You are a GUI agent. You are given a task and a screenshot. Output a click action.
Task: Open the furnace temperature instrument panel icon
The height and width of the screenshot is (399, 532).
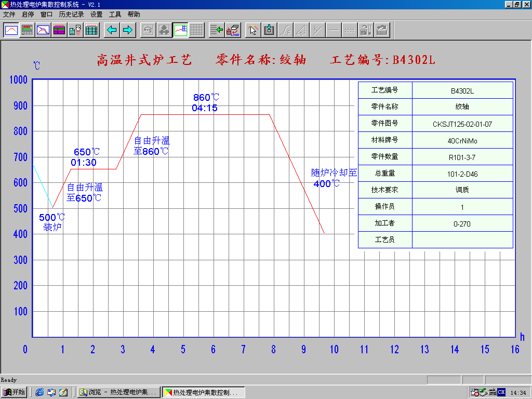click(28, 30)
